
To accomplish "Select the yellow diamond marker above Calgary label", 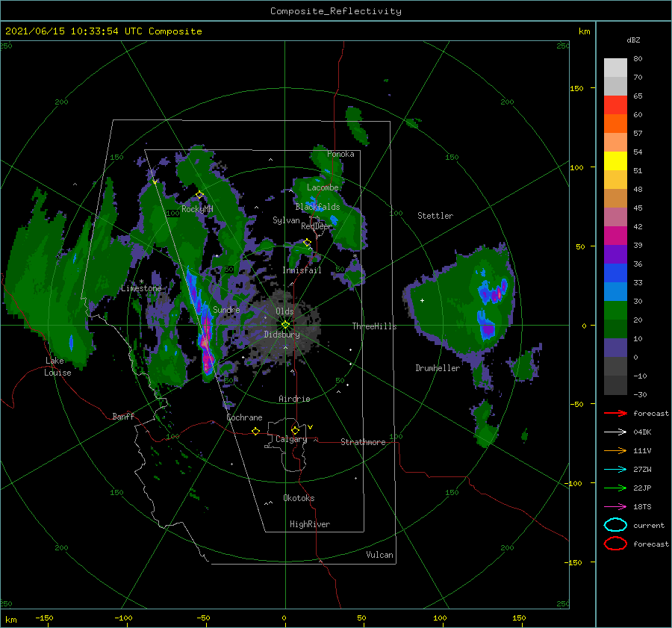I will click(x=295, y=430).
